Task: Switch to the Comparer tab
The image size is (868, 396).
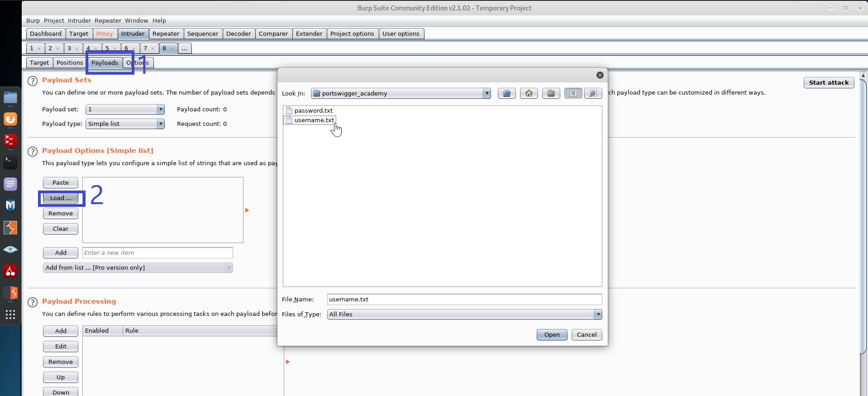Action: click(273, 34)
